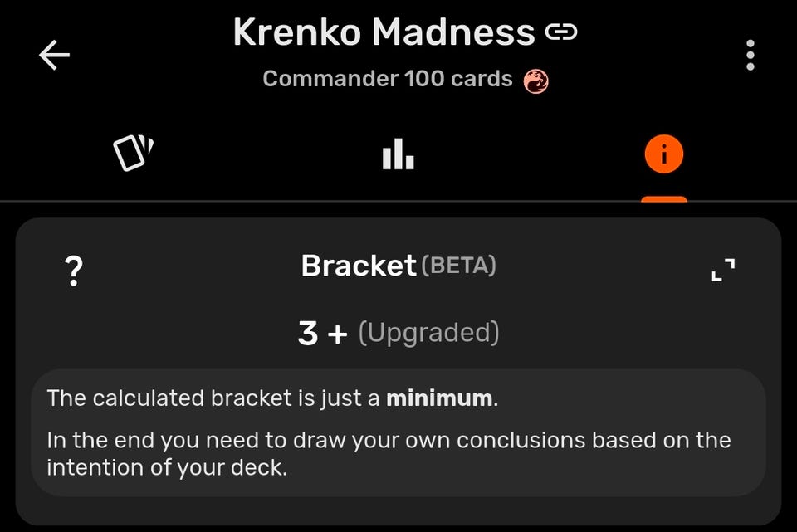Click the draw your own conclusions paragraph

(389, 454)
